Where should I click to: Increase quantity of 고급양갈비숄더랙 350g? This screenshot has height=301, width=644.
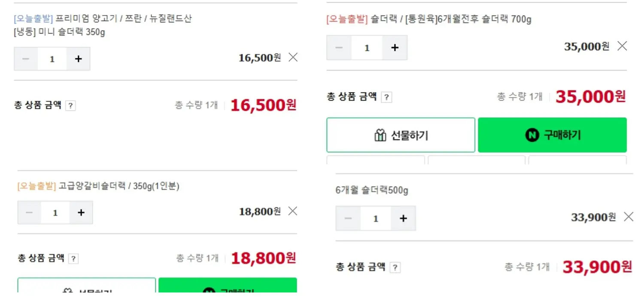(81, 212)
